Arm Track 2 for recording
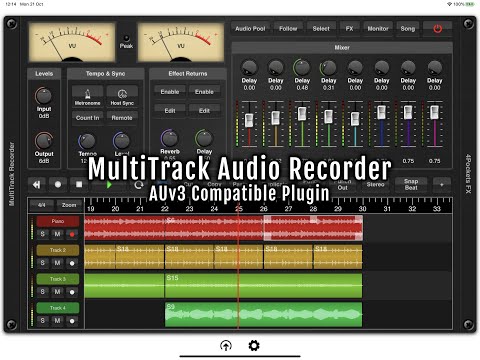This screenshot has height=360, width=480. coord(72,263)
